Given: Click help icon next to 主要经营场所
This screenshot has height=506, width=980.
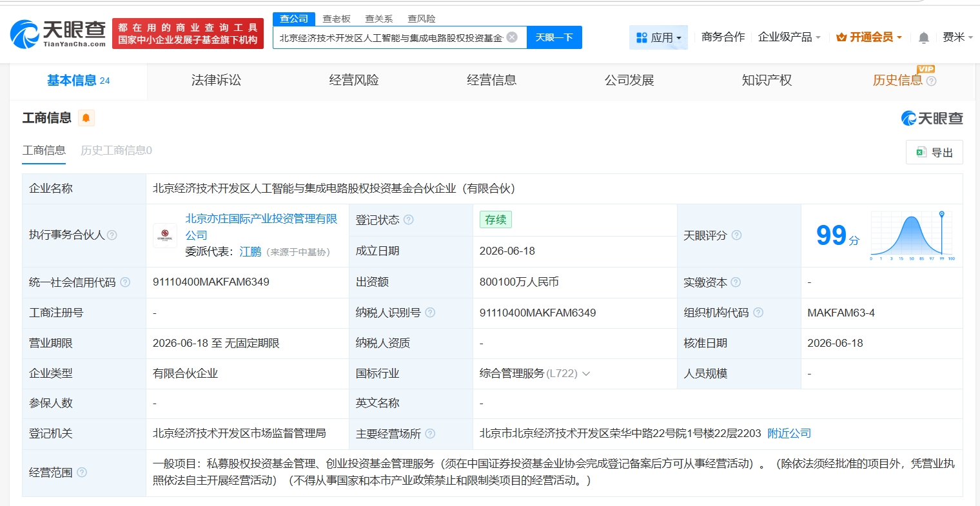Looking at the screenshot, I should click(430, 434).
